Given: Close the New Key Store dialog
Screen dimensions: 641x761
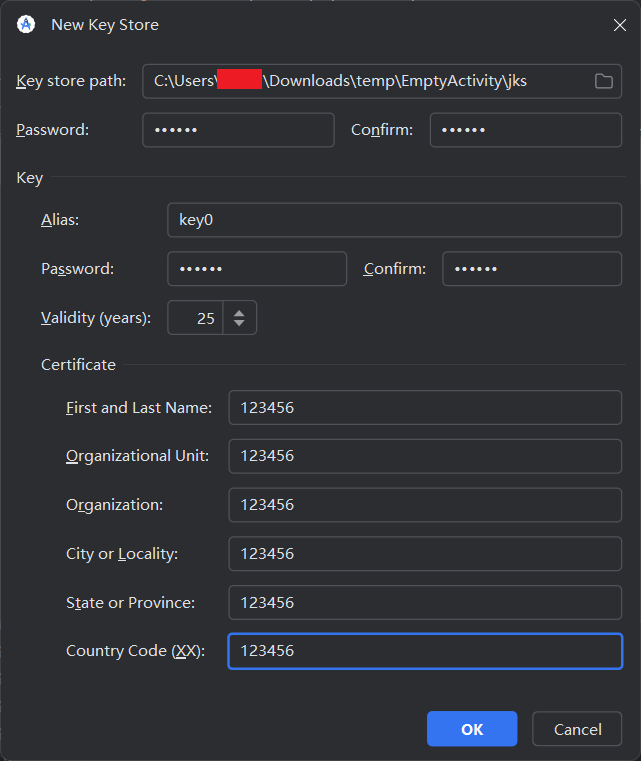Looking at the screenshot, I should coord(619,25).
